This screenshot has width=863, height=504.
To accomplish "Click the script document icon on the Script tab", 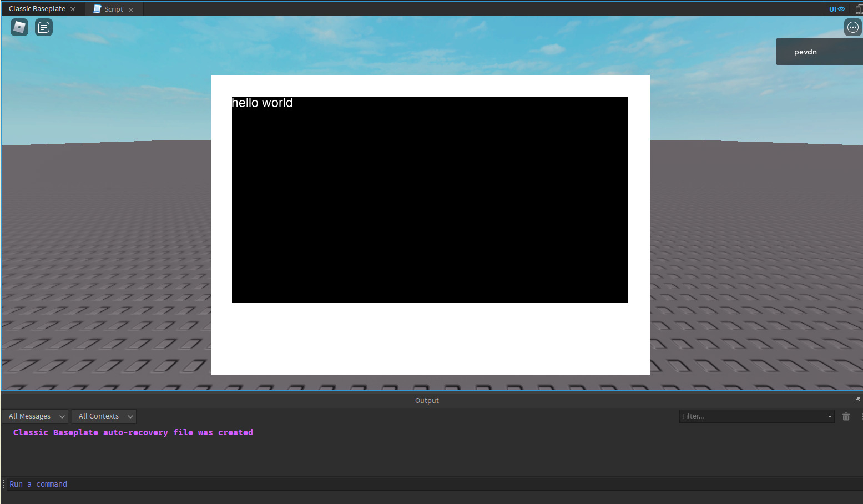I will tap(97, 8).
